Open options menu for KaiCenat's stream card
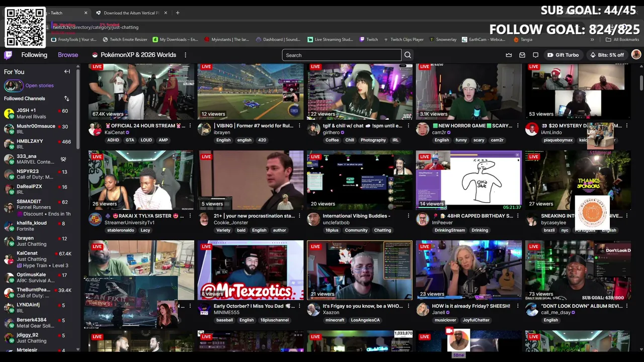 190,126
